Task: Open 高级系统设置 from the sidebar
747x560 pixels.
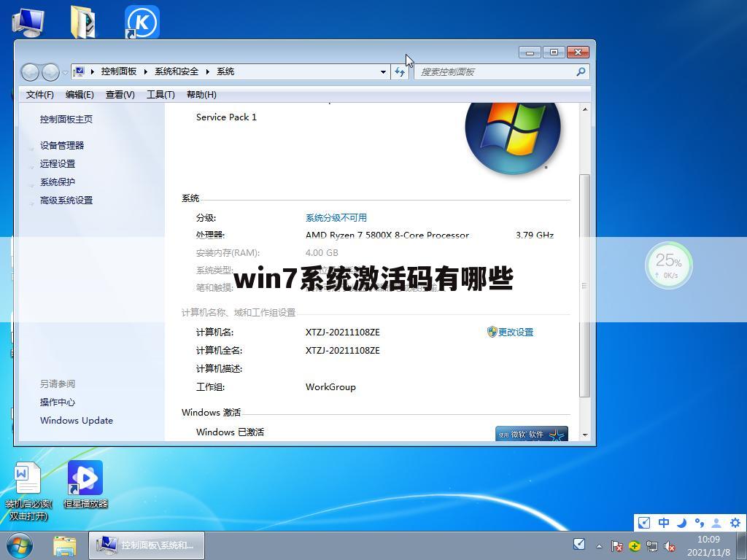Action: [x=66, y=201]
